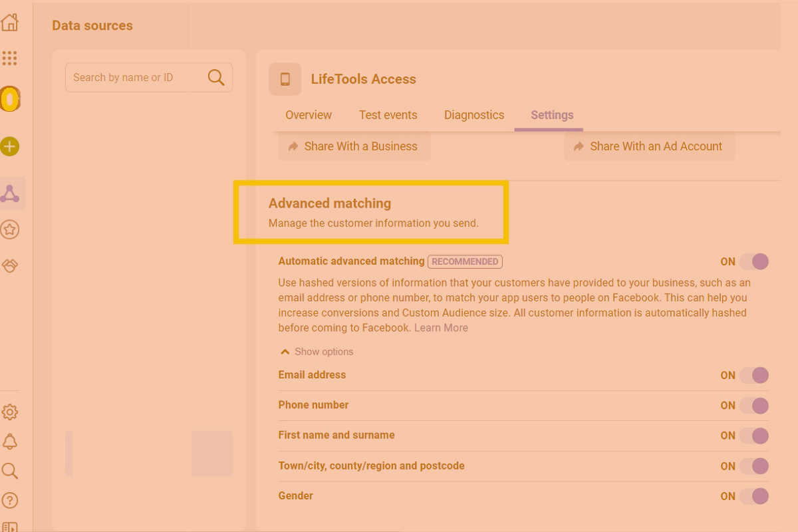The height and width of the screenshot is (532, 798).
Task: Open notifications bell icon
Action: [9, 442]
